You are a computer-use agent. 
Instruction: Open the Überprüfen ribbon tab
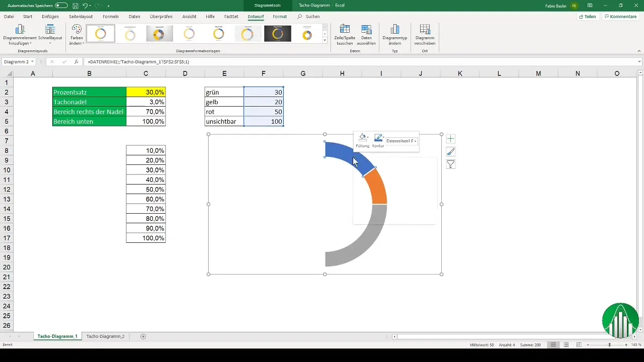coord(161,17)
